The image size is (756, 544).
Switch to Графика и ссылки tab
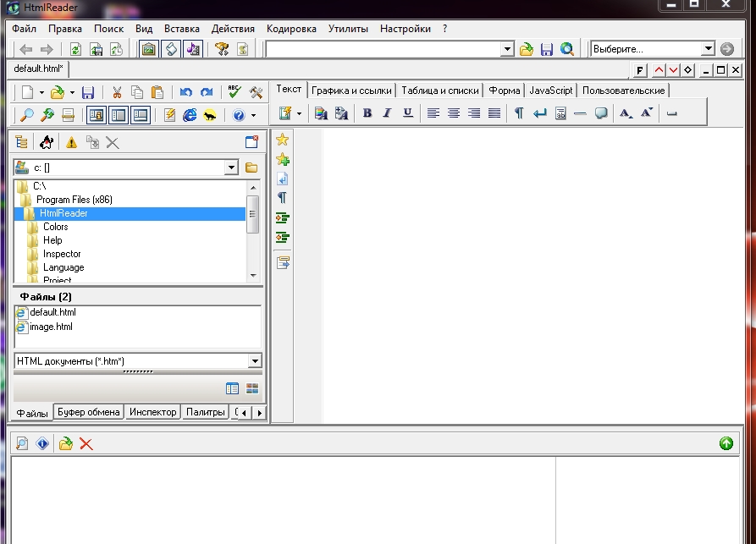[x=351, y=91]
